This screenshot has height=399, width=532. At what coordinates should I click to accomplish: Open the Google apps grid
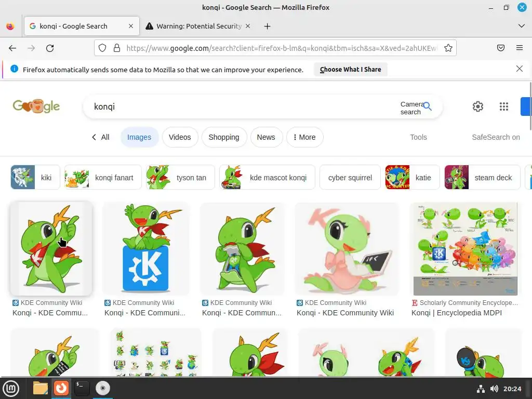tap(504, 107)
